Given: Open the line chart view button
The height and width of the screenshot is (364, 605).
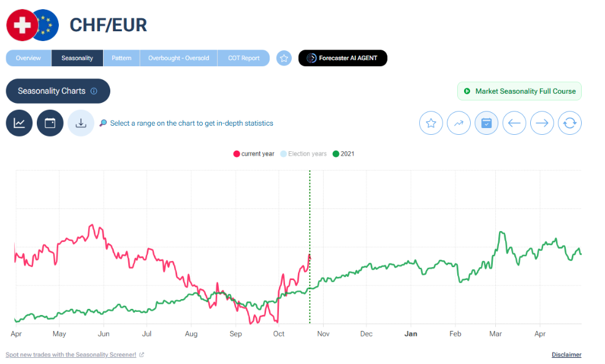Looking at the screenshot, I should 19,123.
